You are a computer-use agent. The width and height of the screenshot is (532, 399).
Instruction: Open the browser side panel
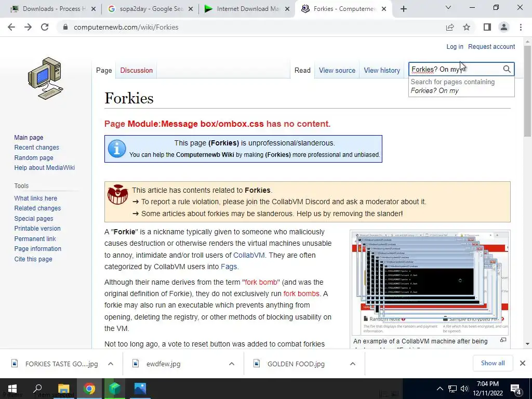pyautogui.click(x=487, y=27)
